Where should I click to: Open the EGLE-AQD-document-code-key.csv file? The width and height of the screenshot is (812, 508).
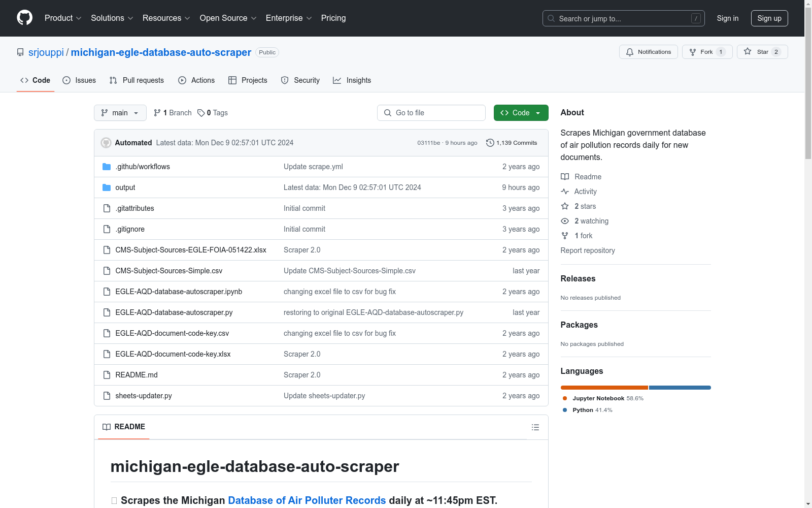point(172,333)
